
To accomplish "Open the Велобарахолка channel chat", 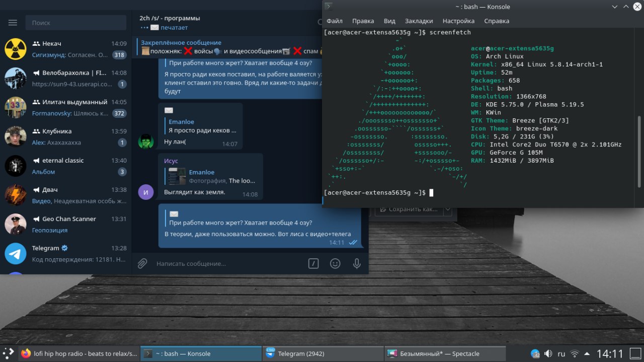I will coord(65,79).
